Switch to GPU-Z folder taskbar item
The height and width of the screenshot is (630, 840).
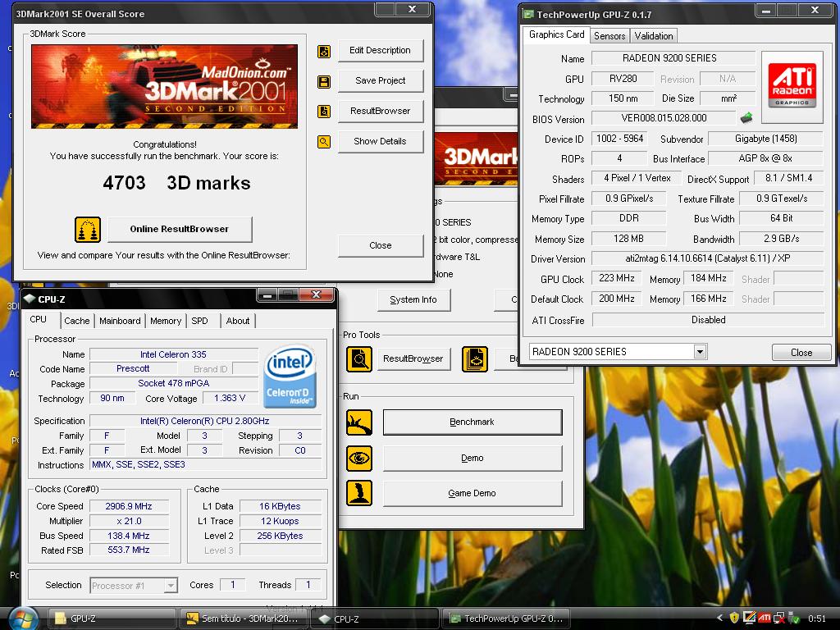pos(112,619)
